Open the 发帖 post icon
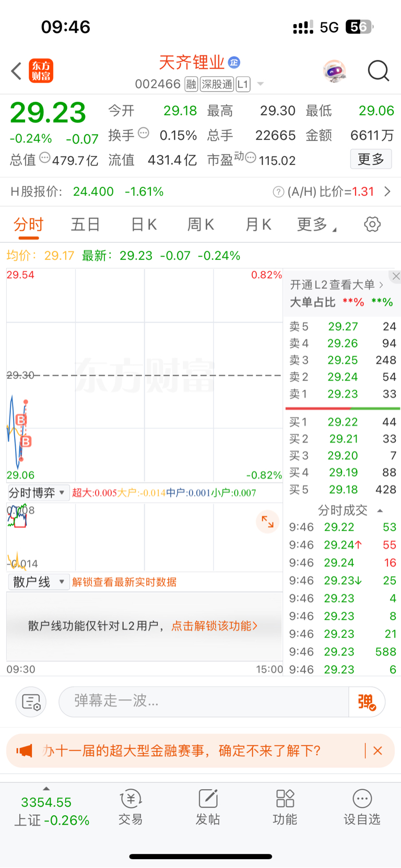 click(208, 807)
